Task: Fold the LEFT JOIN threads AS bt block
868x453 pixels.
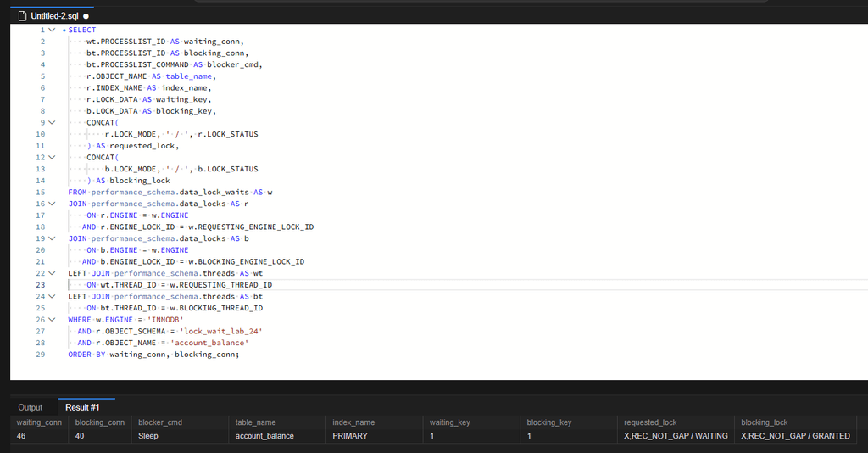Action: pyautogui.click(x=52, y=296)
